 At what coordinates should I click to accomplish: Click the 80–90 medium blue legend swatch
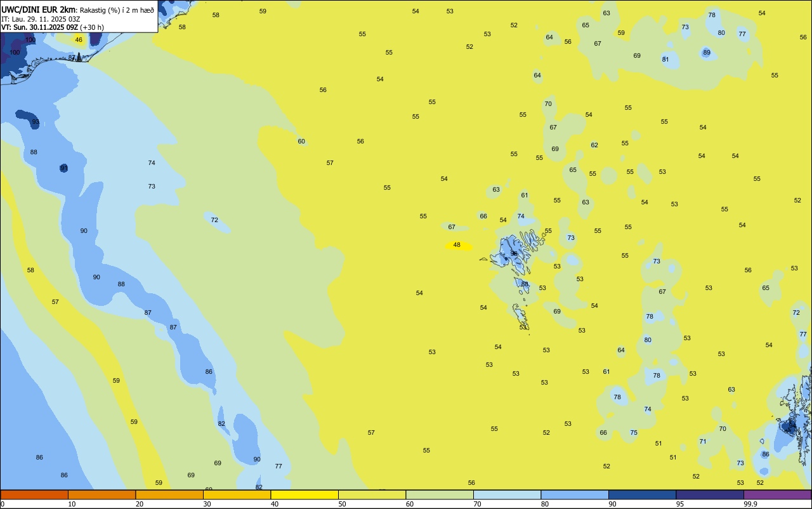click(x=575, y=494)
